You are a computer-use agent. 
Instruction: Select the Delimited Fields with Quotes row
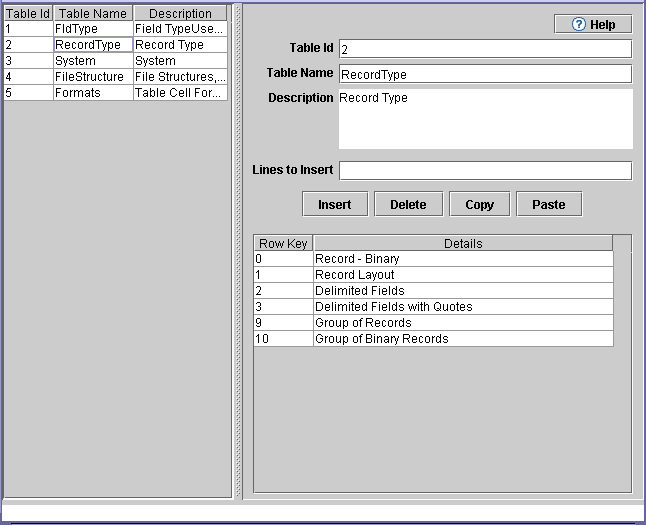coord(462,307)
